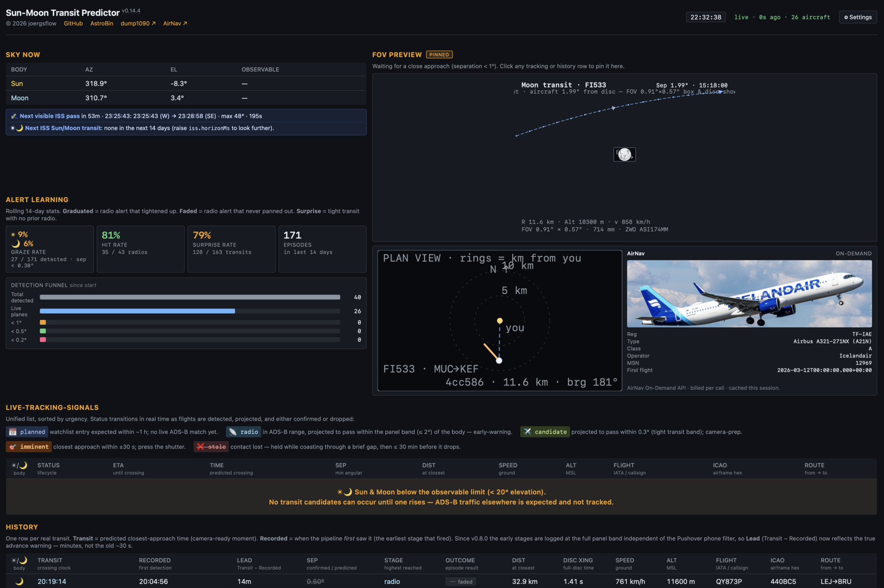Click the 171 episodes card
Image resolution: width=884 pixels, height=588 pixels.
point(322,249)
